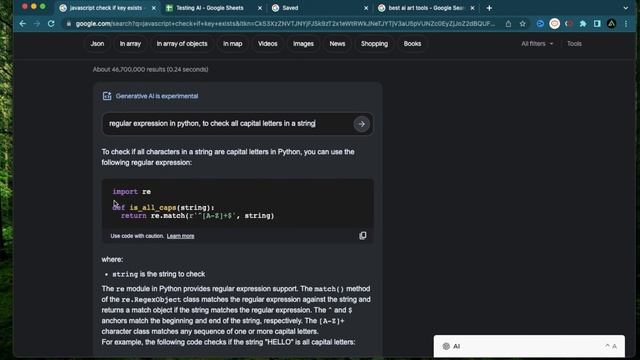Filter results by In array chip
Viewport: 640px width, 360px height.
130,44
